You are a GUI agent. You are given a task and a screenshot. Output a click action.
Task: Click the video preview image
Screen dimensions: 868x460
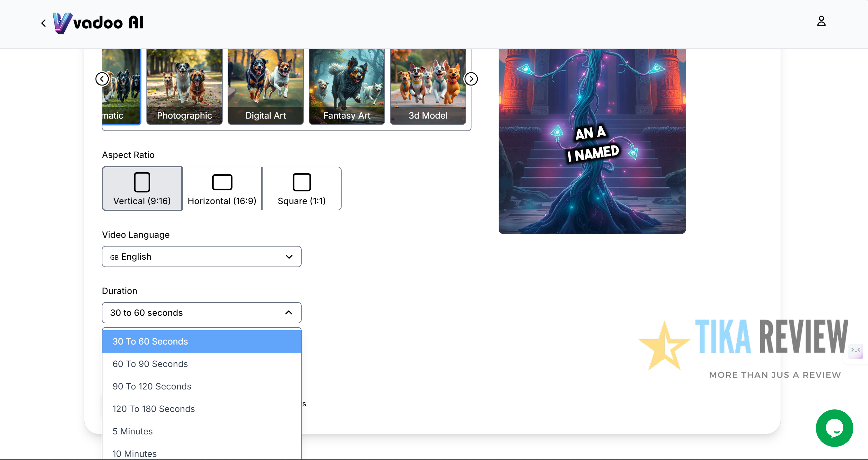tap(592, 141)
